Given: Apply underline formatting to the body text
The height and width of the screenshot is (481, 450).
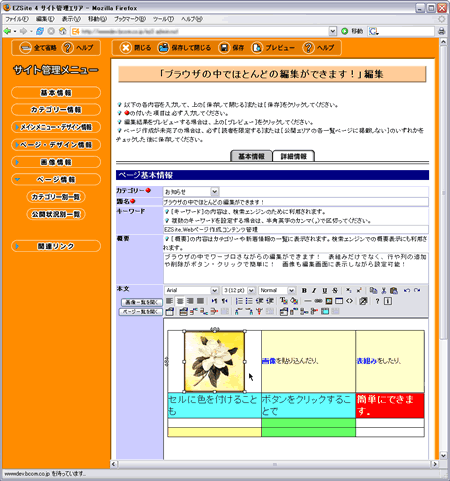Looking at the screenshot, I should [x=325, y=290].
